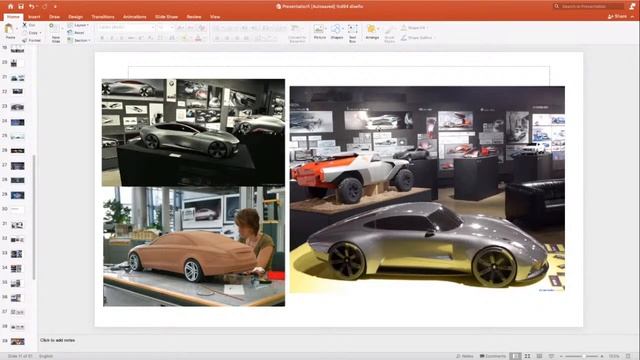Adjust the zoom slider in status bar
Screen dimensions: 640x360
pos(582,356)
